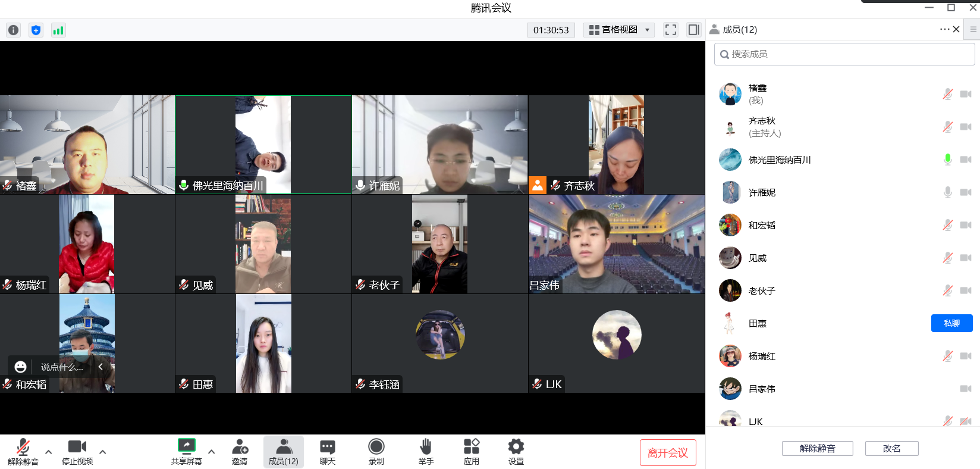Image resolution: width=980 pixels, height=469 pixels.
Task: Click the say something input box
Action: click(62, 367)
